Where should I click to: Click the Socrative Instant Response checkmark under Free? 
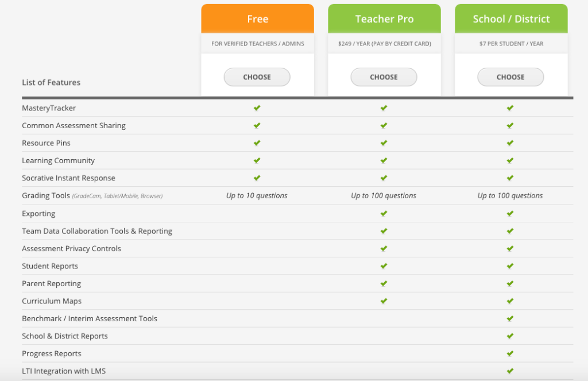257,178
